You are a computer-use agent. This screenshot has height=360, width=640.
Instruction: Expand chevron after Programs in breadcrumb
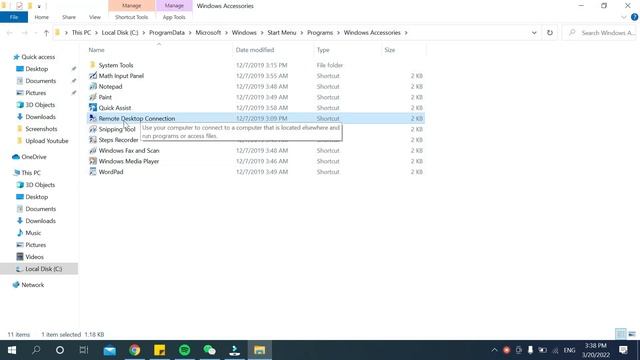click(338, 33)
